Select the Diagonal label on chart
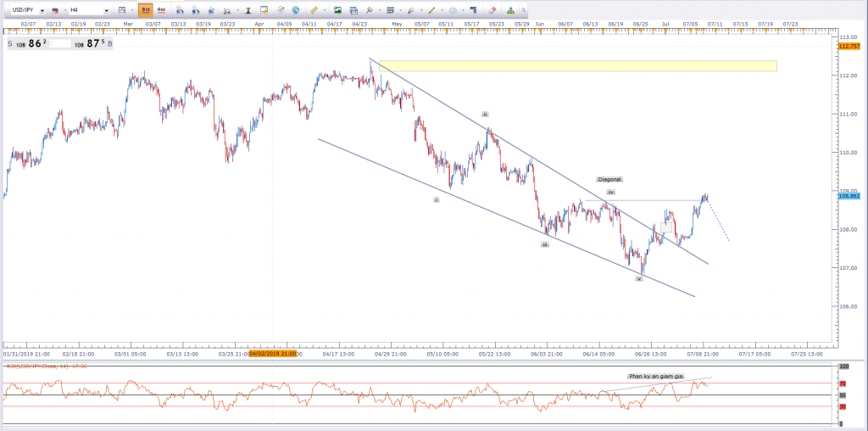This screenshot has width=868, height=431. [609, 180]
